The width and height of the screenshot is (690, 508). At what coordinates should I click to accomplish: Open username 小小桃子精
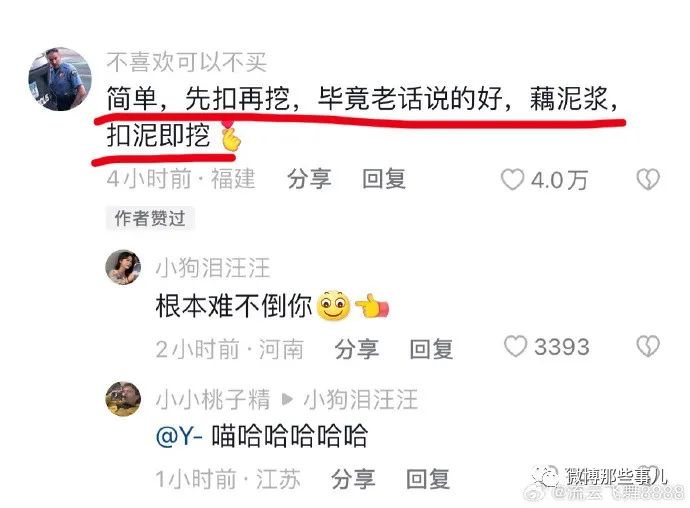click(x=213, y=399)
